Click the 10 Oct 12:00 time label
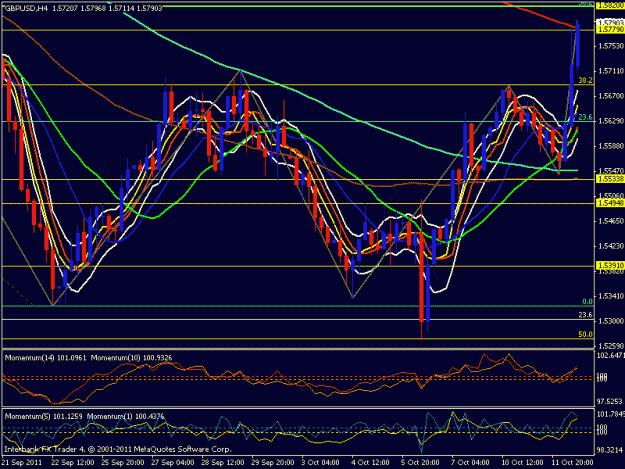 click(522, 463)
